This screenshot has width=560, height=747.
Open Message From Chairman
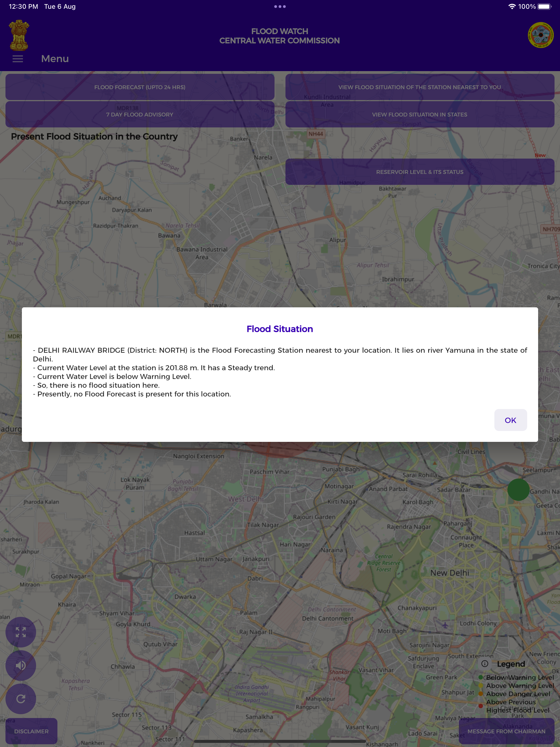[x=506, y=731]
